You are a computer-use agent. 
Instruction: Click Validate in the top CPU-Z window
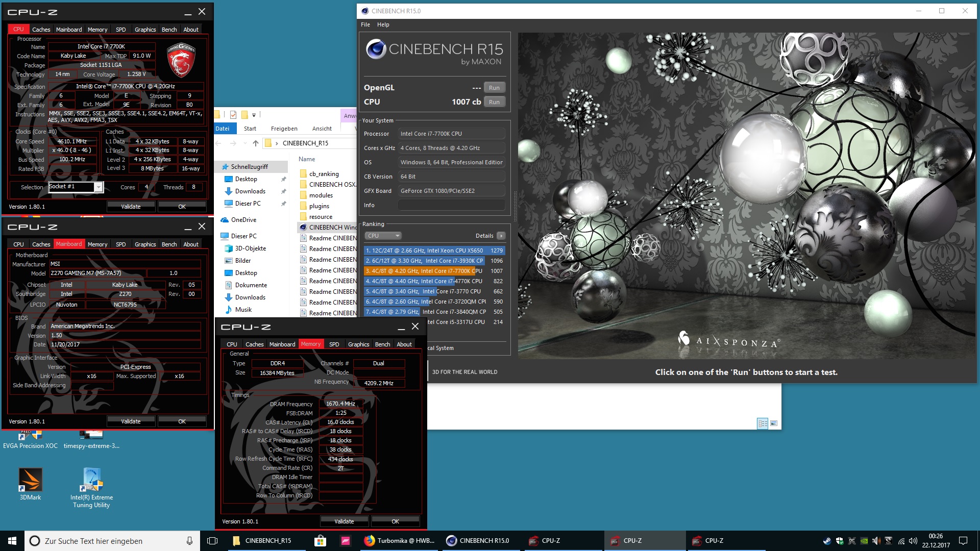[x=131, y=207]
